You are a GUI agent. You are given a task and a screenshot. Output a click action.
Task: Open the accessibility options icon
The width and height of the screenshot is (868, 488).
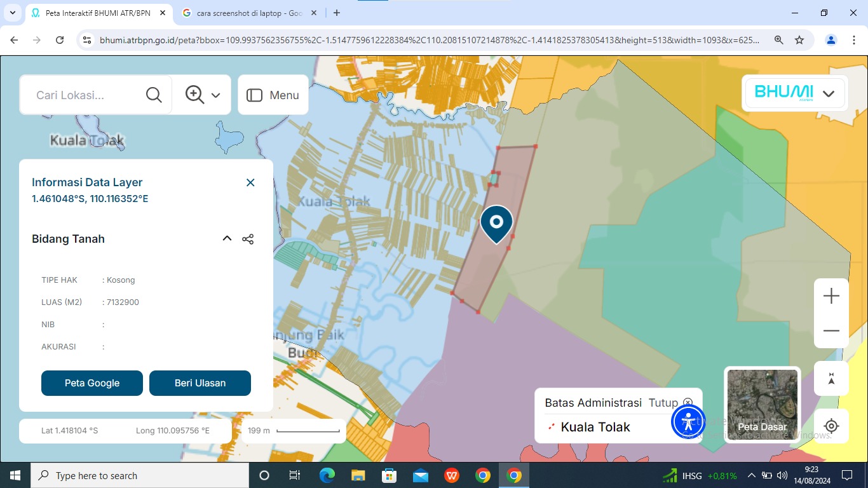click(688, 422)
